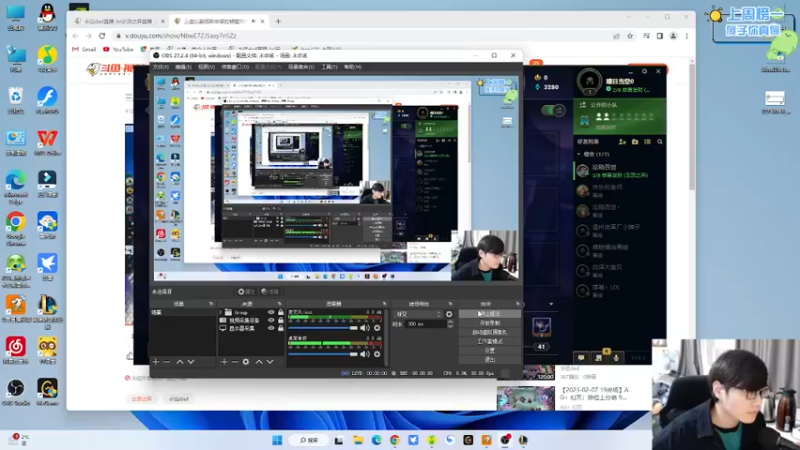
Task: Collapse friends group in League friends list
Action: pyautogui.click(x=579, y=154)
